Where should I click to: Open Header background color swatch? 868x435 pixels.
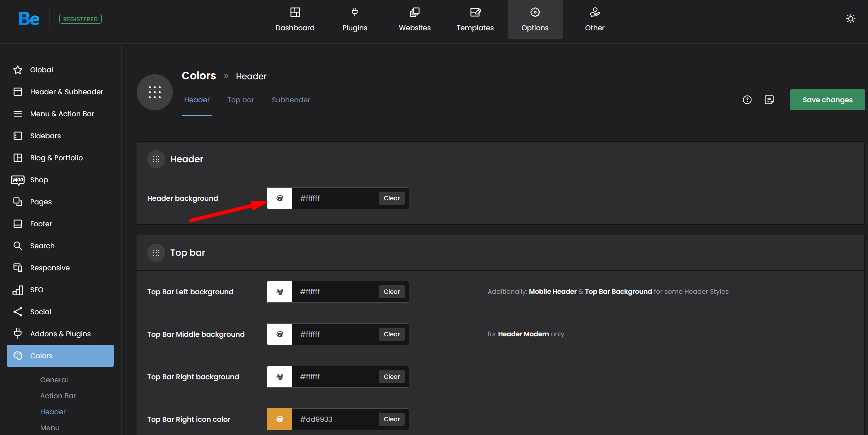(x=280, y=198)
